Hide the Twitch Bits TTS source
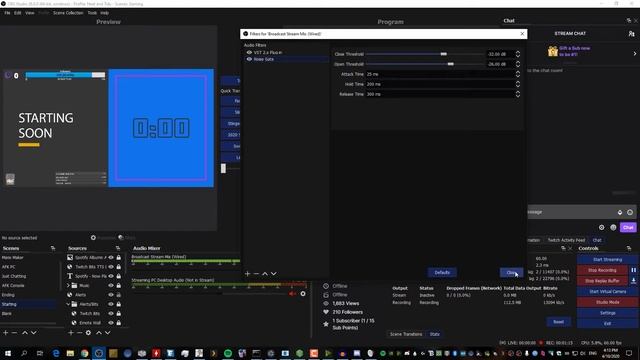 [x=111, y=267]
